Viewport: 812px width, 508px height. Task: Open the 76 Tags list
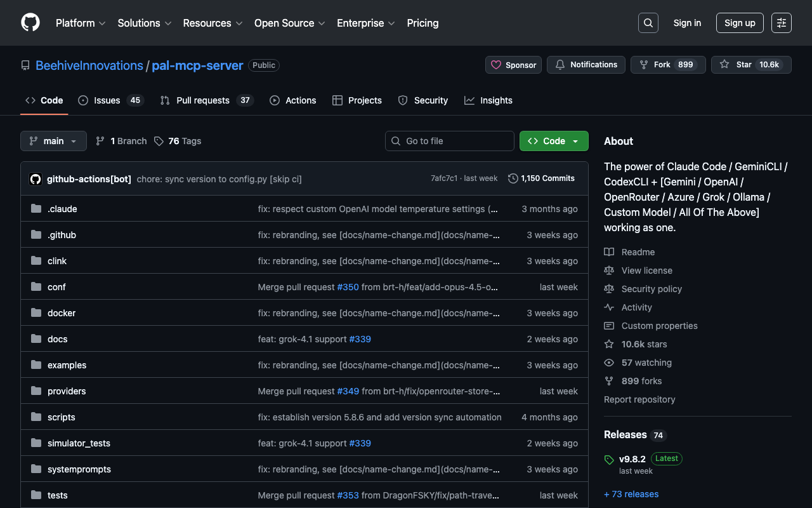click(178, 141)
